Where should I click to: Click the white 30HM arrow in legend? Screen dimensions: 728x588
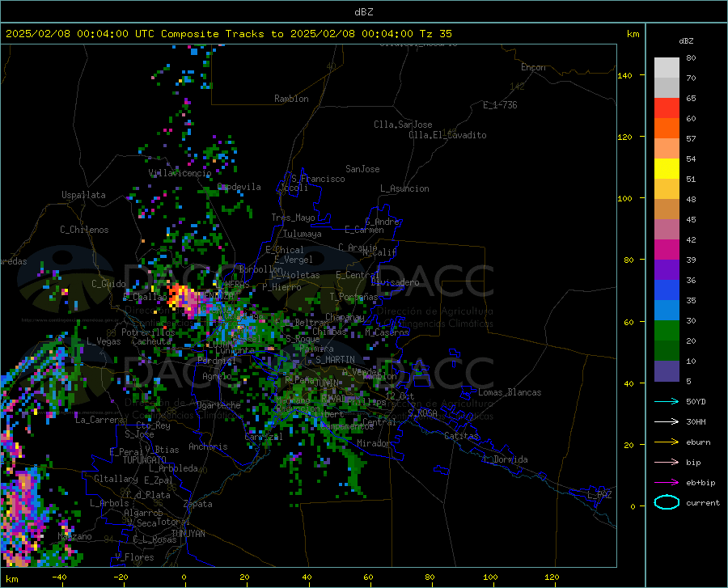[667, 422]
